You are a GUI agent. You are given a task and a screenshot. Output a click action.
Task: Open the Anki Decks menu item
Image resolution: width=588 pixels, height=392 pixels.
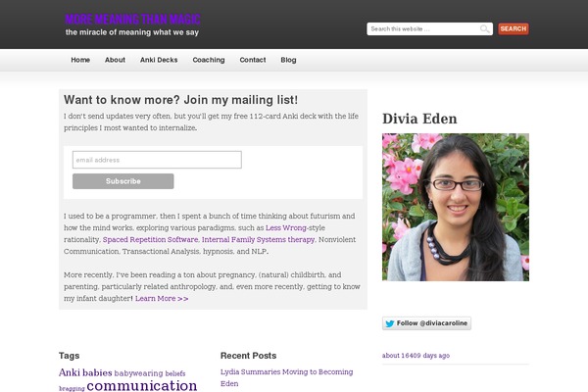click(159, 60)
